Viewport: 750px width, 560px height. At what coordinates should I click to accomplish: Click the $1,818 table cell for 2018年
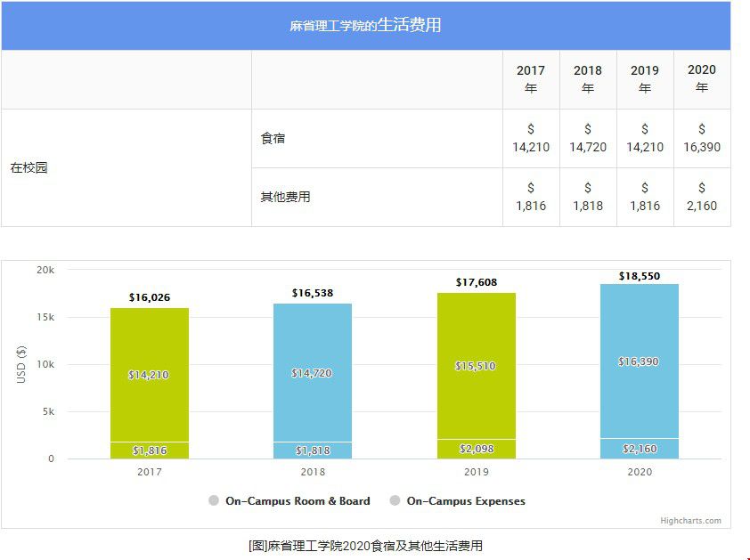[588, 197]
